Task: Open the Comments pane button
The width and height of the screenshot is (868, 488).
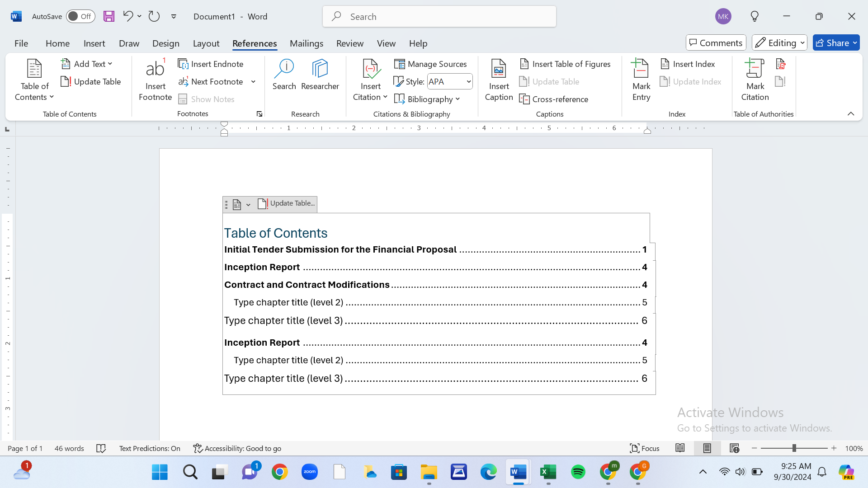Action: [716, 43]
